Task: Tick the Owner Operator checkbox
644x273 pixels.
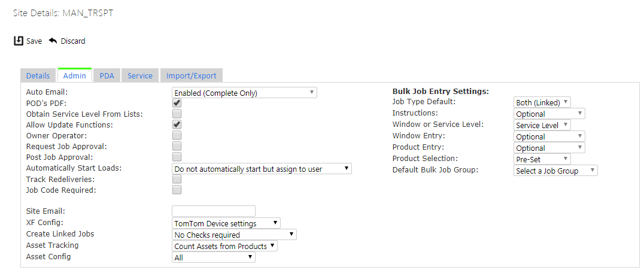Action: tap(177, 135)
